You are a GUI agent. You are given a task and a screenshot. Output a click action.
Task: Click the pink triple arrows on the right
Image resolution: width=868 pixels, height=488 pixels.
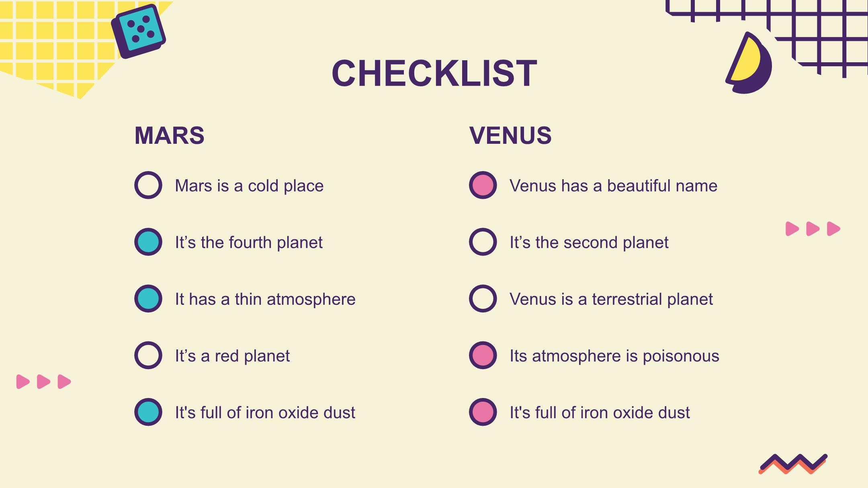(813, 229)
